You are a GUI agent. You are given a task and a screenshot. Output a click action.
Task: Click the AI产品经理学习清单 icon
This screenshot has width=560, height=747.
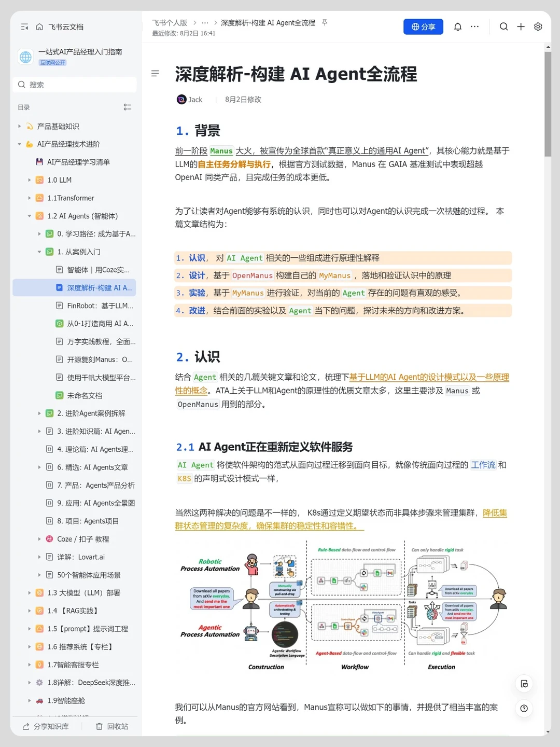(39, 162)
